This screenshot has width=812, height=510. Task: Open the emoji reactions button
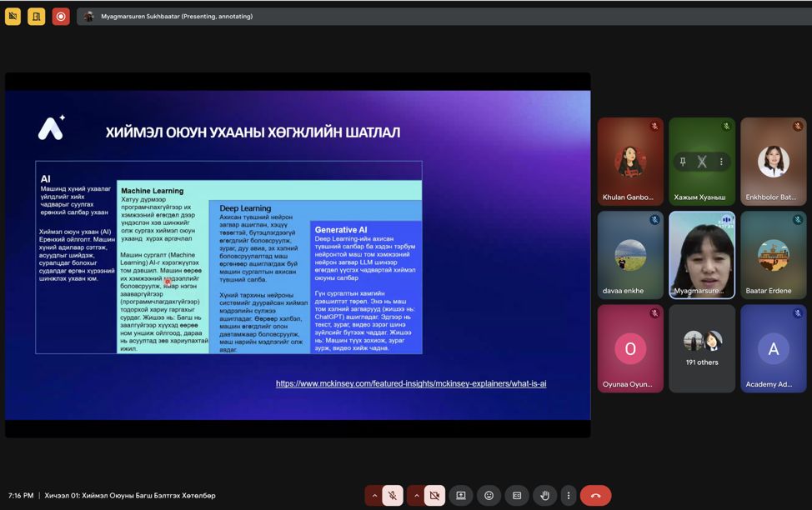(x=489, y=495)
